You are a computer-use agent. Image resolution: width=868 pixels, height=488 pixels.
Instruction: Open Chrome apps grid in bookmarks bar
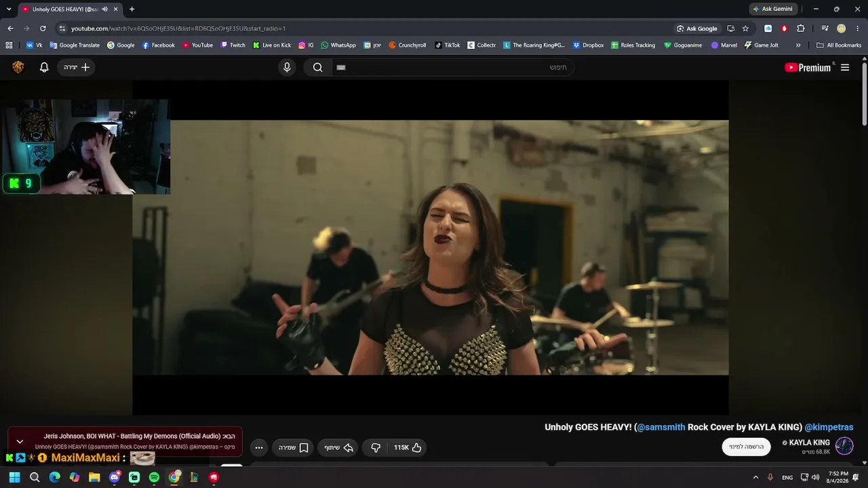tap(9, 45)
